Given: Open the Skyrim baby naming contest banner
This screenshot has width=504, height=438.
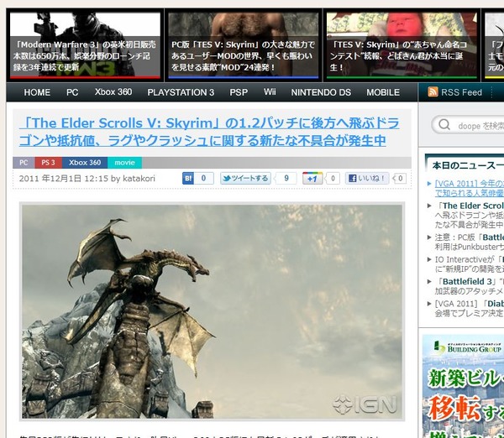Looking at the screenshot, I should point(402,45).
